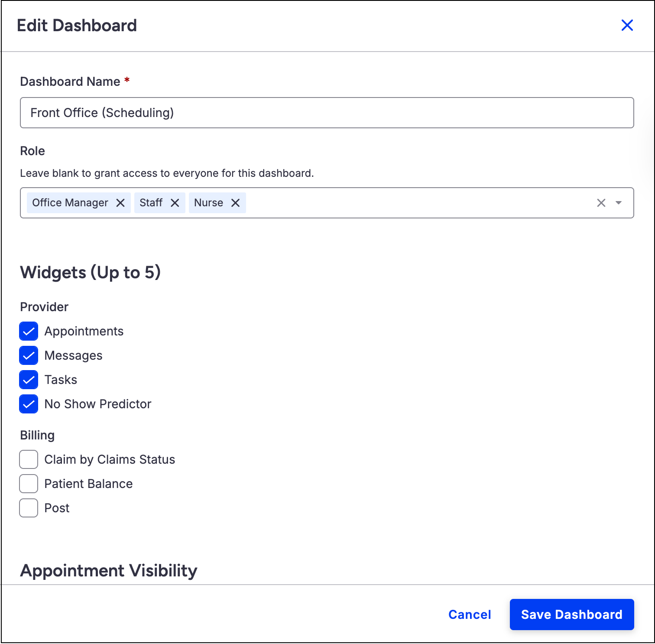Click the Dashboard Name text field
Viewport: 655px width, 644px height.
click(x=327, y=113)
